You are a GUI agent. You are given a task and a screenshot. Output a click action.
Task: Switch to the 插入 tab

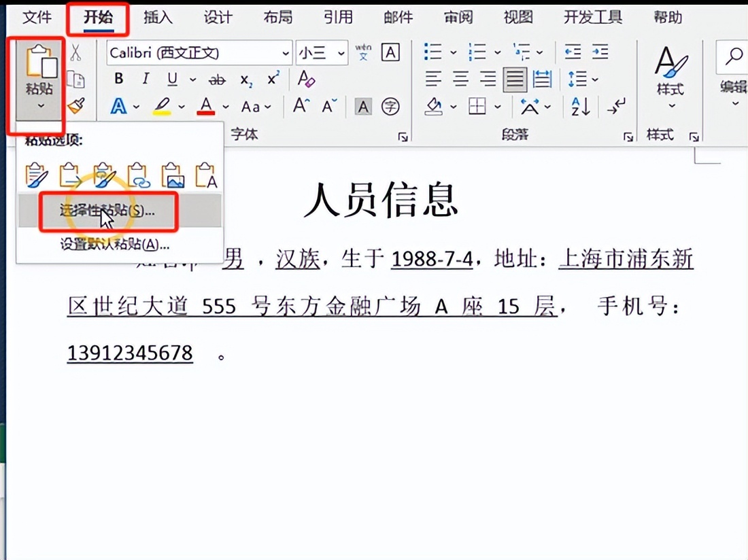[x=158, y=18]
